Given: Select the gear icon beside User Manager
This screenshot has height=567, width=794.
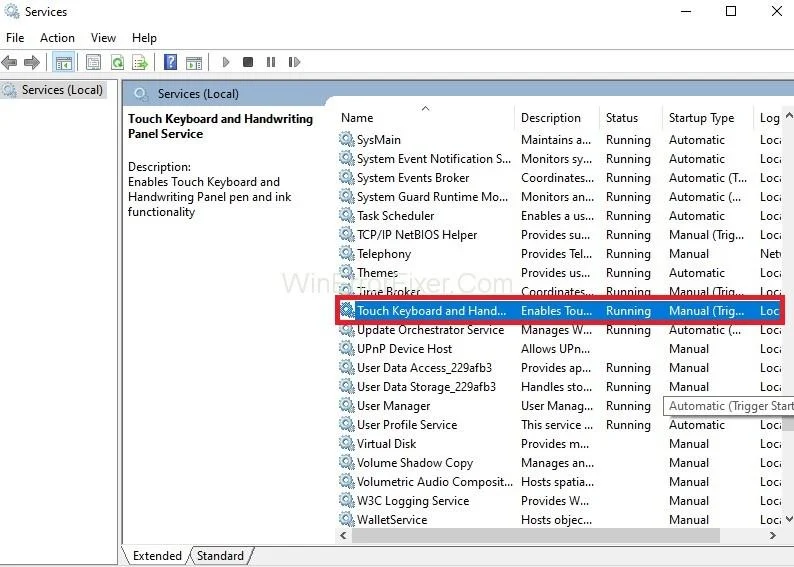Looking at the screenshot, I should click(346, 405).
